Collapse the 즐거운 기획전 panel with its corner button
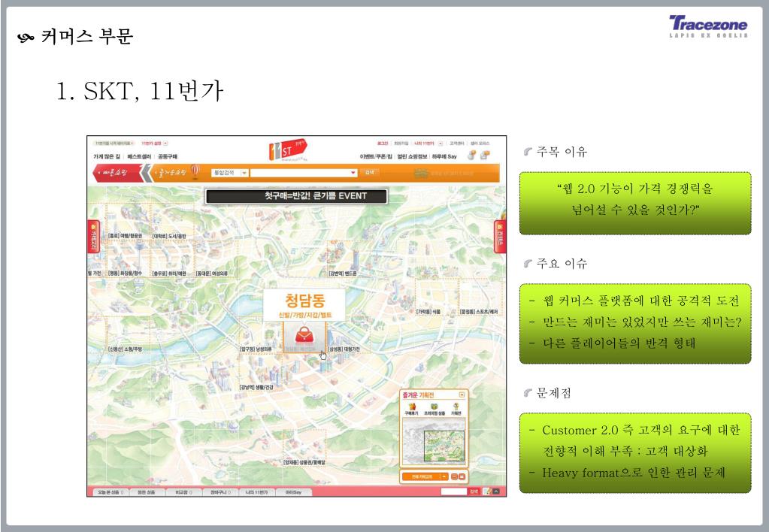This screenshot has height=532, width=769. [x=462, y=394]
